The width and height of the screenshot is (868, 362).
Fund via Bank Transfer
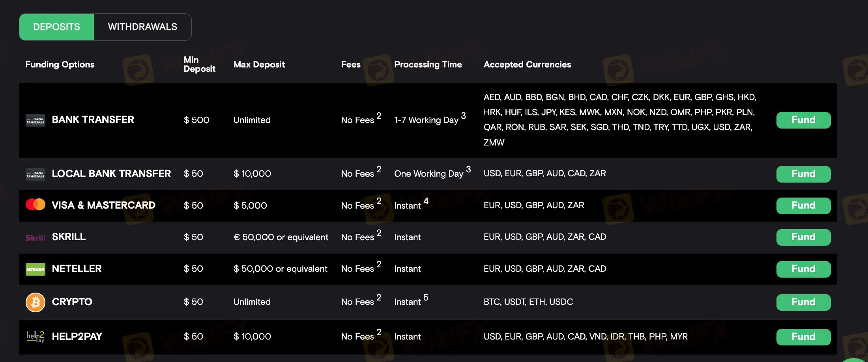point(803,120)
